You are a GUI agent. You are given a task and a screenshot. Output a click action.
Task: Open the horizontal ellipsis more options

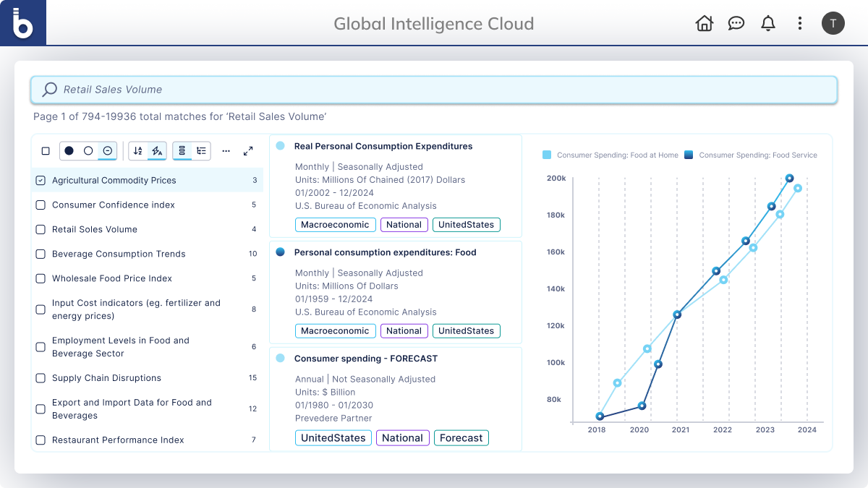(226, 151)
